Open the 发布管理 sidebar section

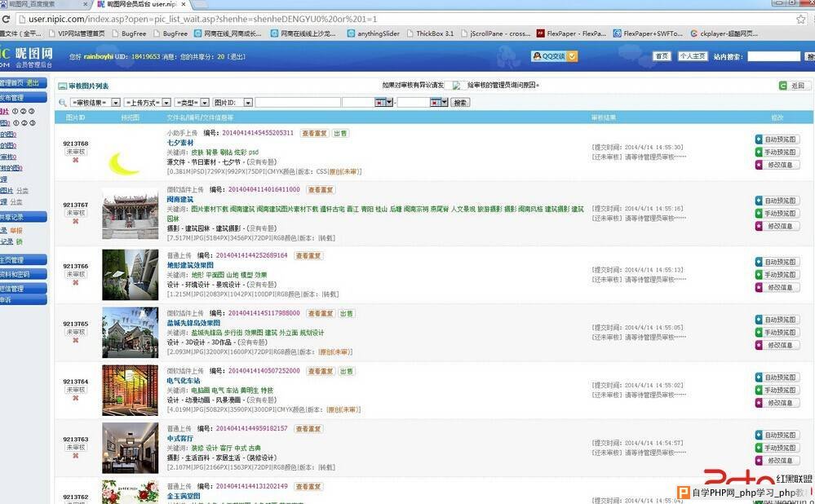pyautogui.click(x=23, y=98)
